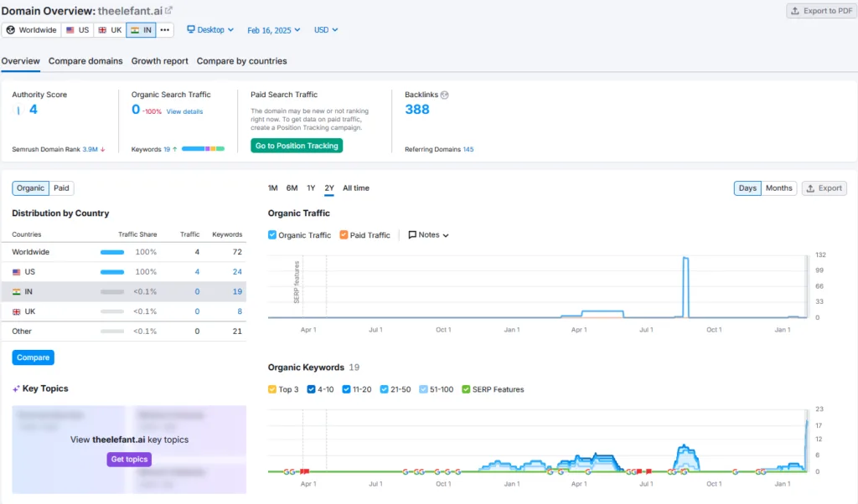
Task: Switch chart view to Days
Action: tap(747, 188)
